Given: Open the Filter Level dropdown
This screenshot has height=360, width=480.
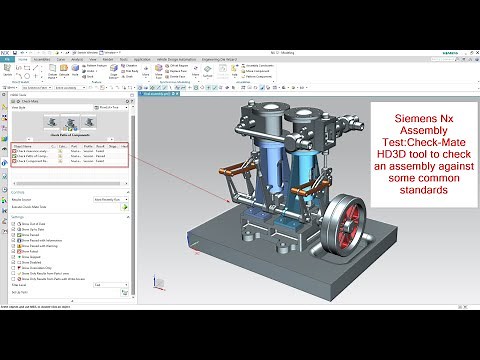Looking at the screenshot, I should (x=111, y=285).
